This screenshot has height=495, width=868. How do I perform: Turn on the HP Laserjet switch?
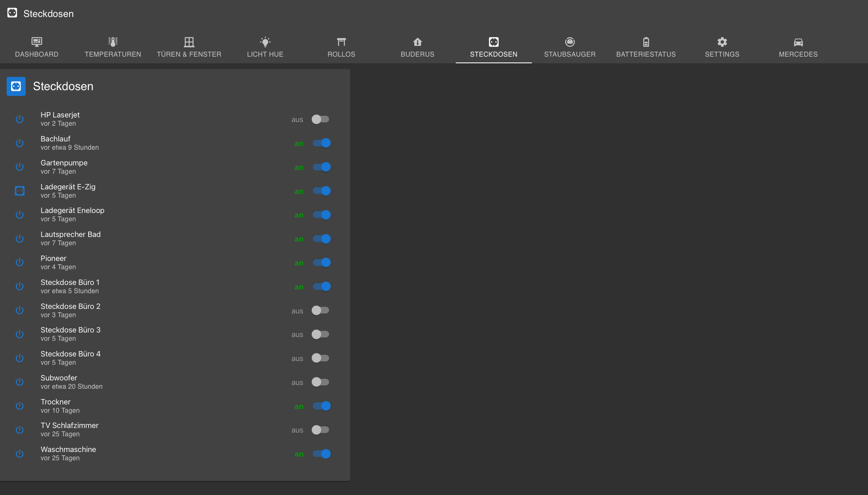click(320, 119)
